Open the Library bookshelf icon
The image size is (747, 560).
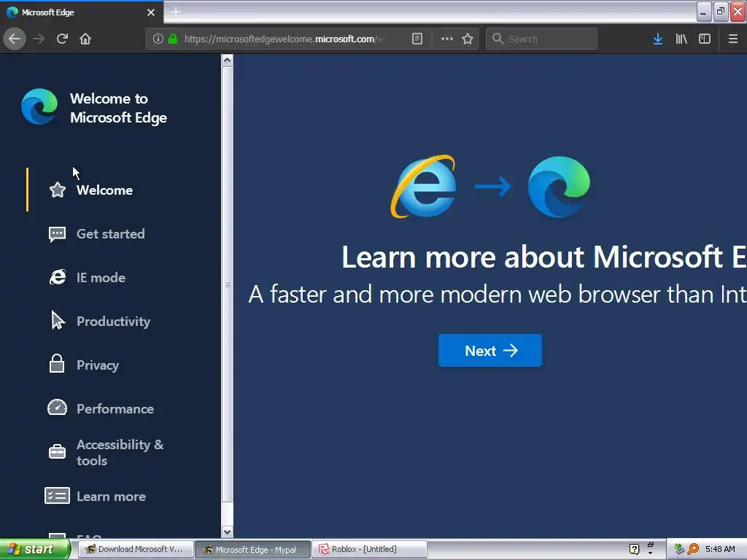click(x=681, y=39)
